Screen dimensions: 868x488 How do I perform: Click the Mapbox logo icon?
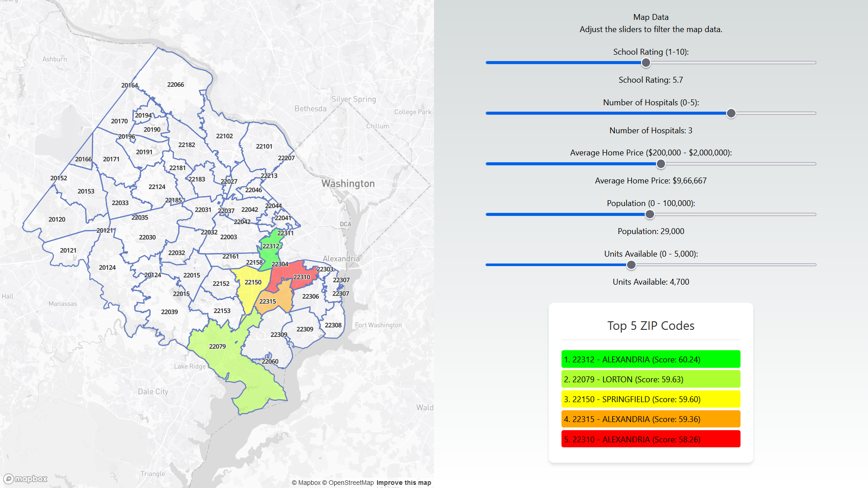click(25, 479)
